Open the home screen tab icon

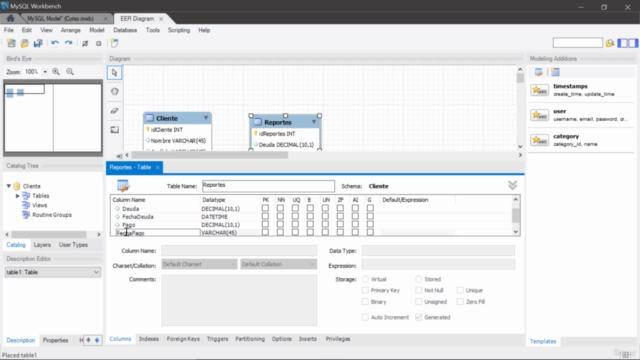[10, 18]
